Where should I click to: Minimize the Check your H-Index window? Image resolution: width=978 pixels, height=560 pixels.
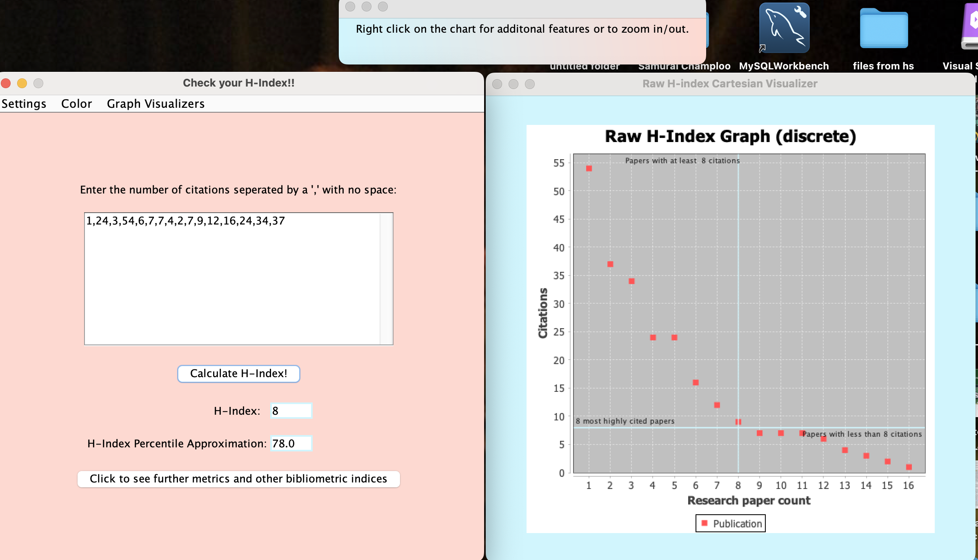22,83
